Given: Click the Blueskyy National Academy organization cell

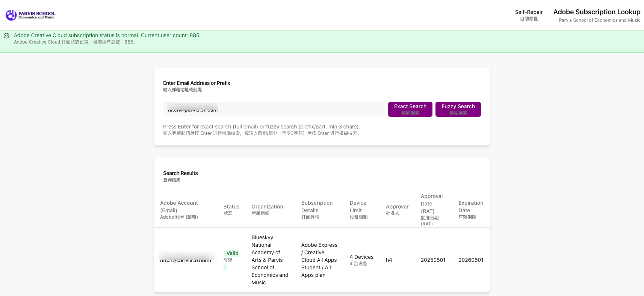Looking at the screenshot, I should point(270,260).
